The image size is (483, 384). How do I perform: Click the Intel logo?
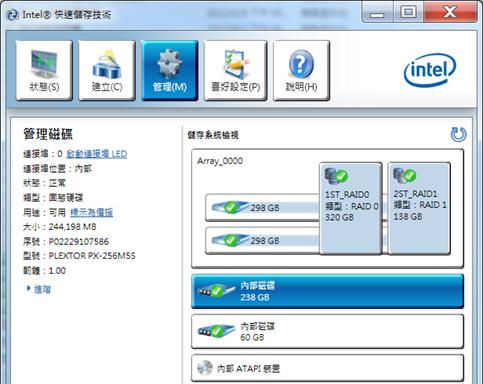[430, 70]
